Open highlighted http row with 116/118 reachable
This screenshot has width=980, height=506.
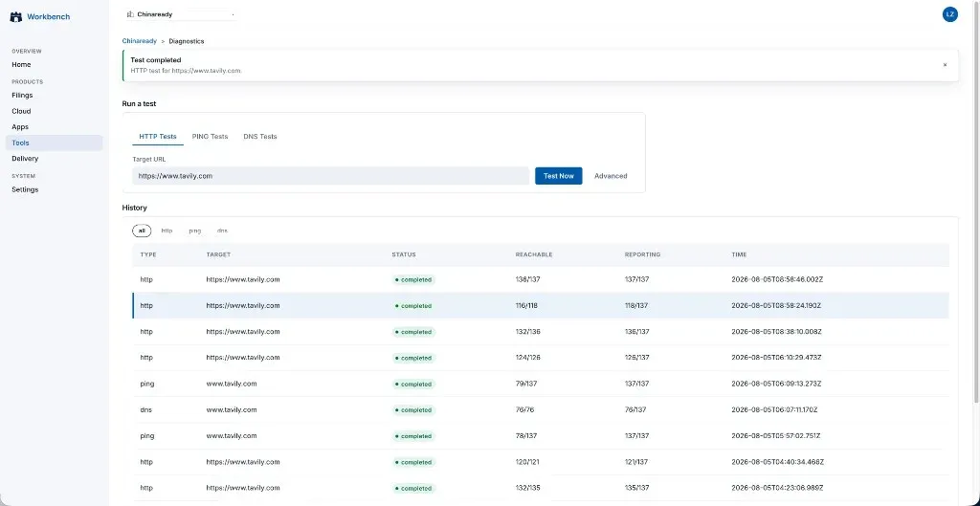point(541,305)
